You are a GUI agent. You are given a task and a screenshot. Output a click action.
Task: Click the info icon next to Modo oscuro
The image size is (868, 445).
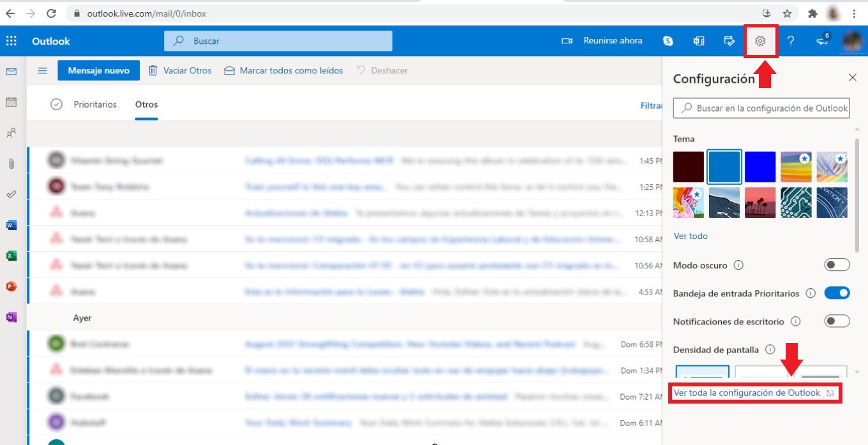738,265
